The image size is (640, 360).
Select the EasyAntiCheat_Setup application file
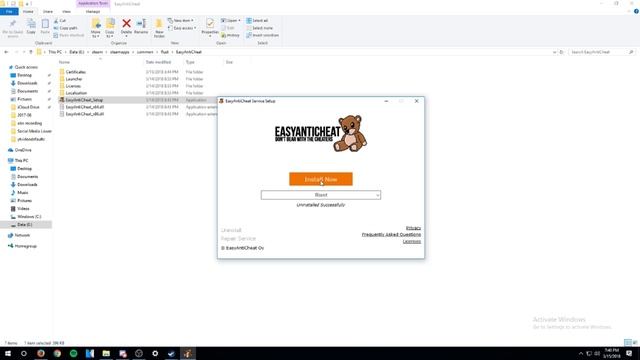click(x=84, y=100)
